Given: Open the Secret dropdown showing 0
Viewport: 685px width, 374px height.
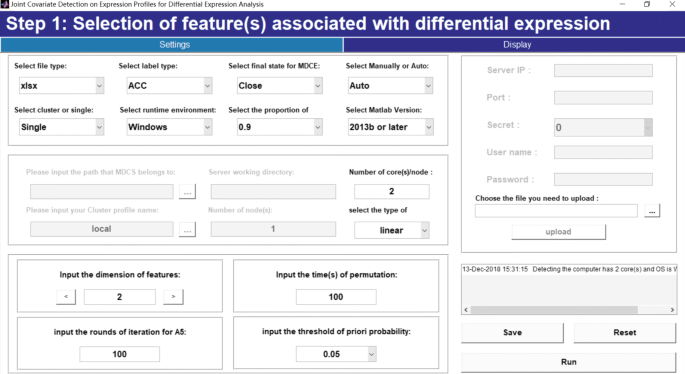Looking at the screenshot, I should tap(603, 128).
